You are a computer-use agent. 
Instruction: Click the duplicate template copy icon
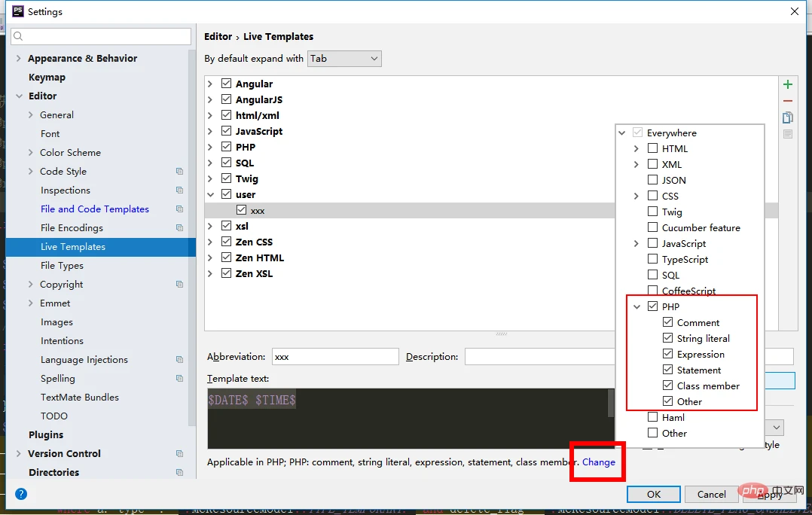pyautogui.click(x=788, y=117)
